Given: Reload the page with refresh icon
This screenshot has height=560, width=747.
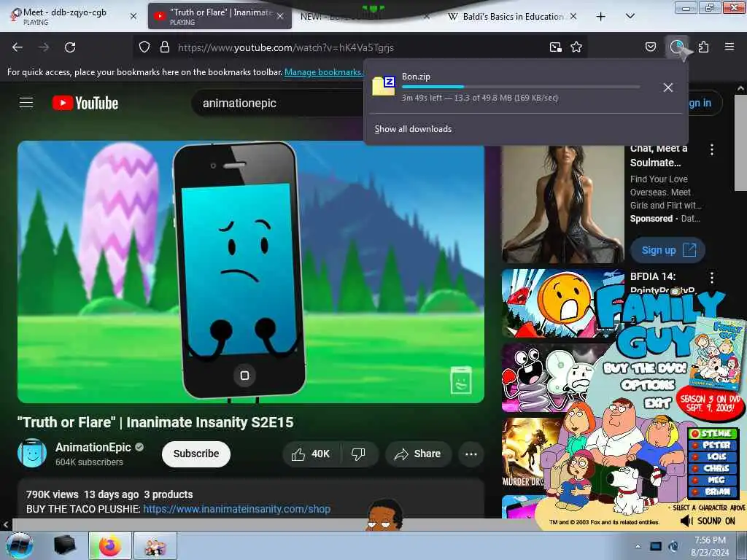Looking at the screenshot, I should point(70,47).
